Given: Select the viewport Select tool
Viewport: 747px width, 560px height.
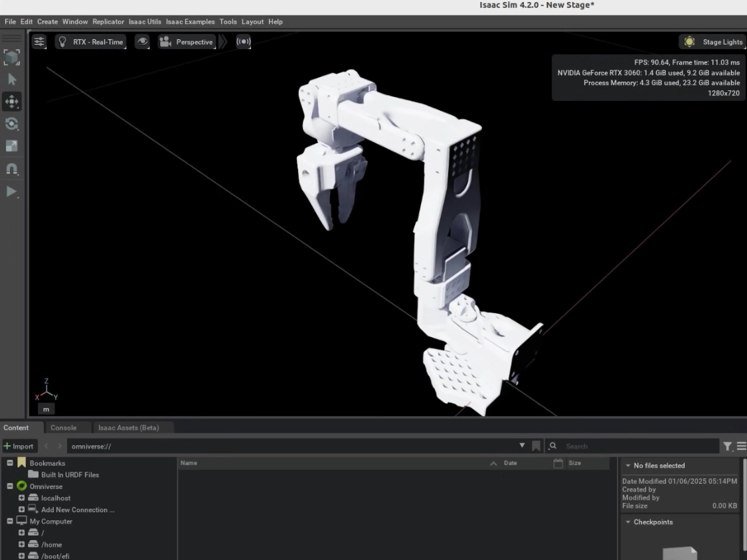Looking at the screenshot, I should pos(11,79).
